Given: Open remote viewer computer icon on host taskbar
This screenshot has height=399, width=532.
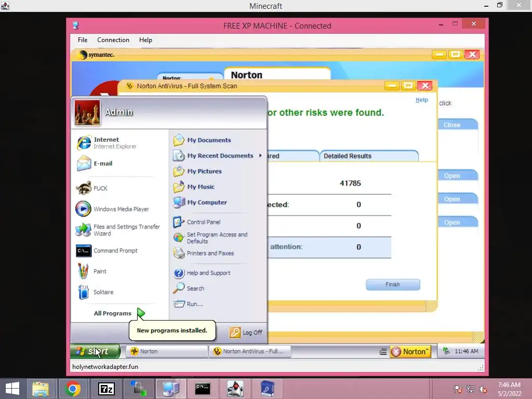Looking at the screenshot, I should [x=170, y=389].
